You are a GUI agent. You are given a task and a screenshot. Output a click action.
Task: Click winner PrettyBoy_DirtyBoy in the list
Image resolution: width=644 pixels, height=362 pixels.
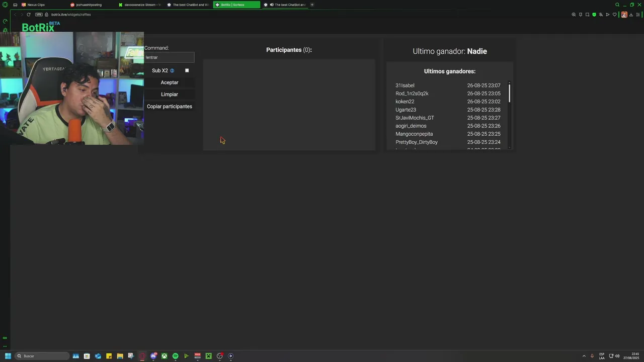(417, 142)
